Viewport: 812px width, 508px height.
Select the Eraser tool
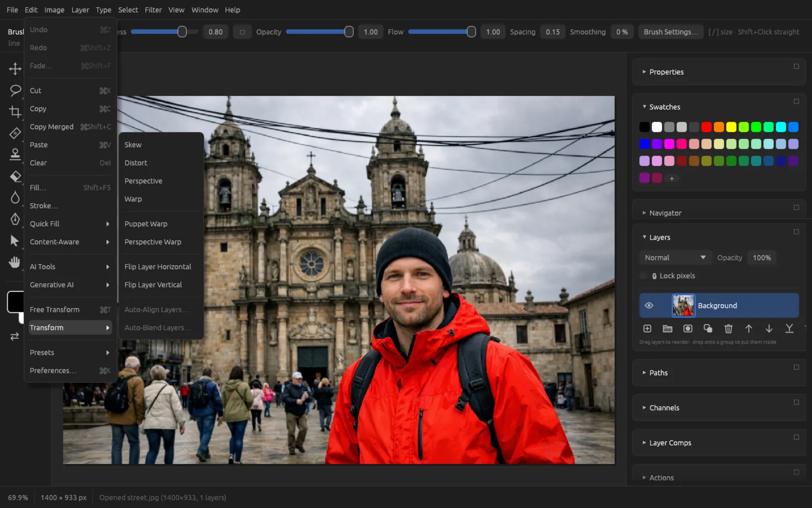point(15,176)
